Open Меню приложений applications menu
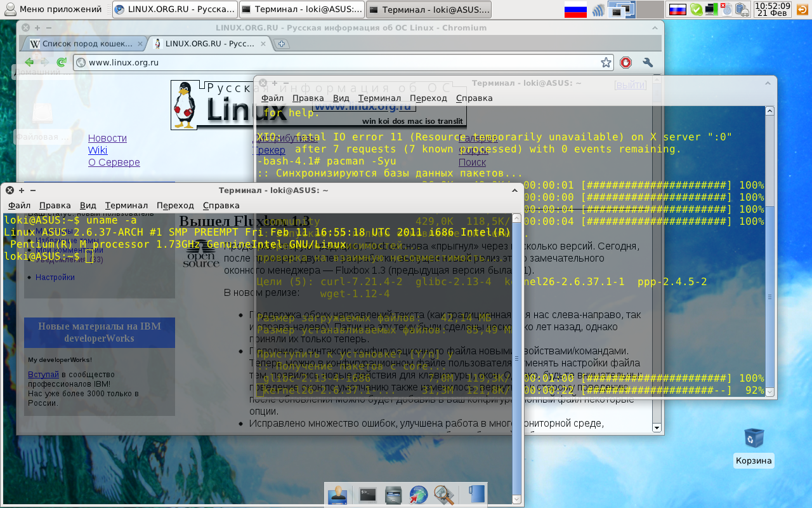Viewport: 812px width, 508px height. (53, 10)
